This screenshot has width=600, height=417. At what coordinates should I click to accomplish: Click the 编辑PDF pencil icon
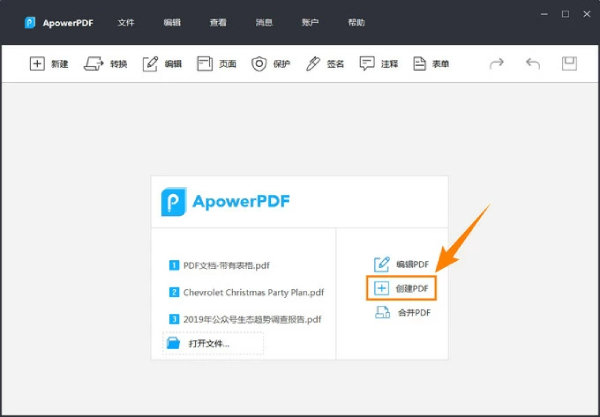[382, 264]
